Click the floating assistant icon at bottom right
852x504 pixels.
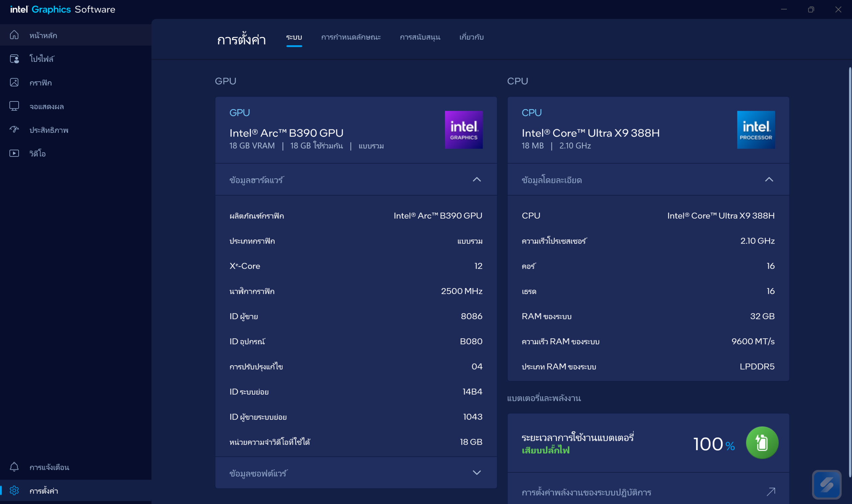(826, 485)
